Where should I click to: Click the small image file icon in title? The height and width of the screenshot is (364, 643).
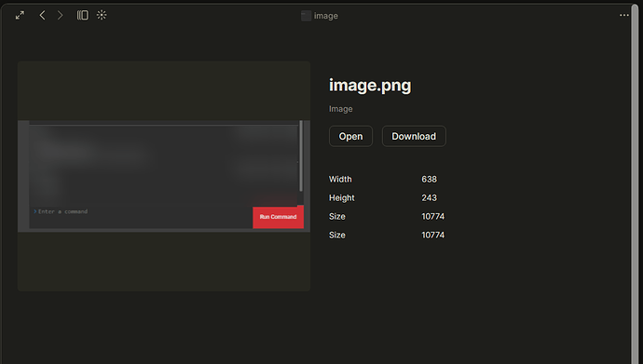coord(306,16)
